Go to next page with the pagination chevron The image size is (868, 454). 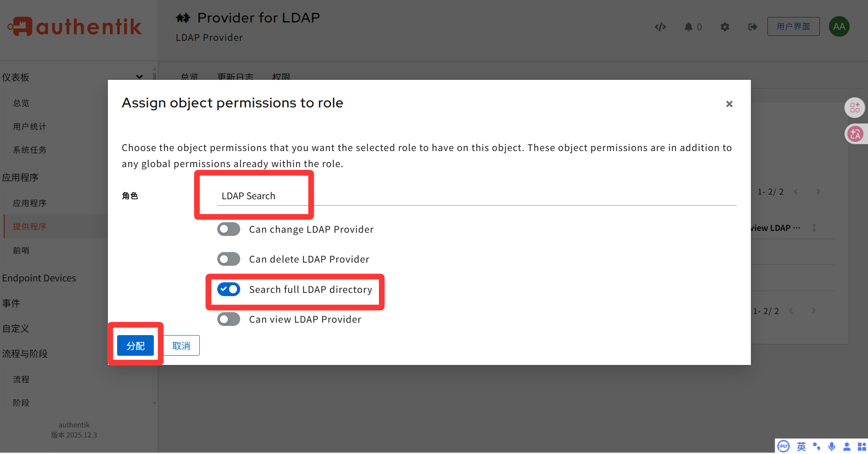818,192
